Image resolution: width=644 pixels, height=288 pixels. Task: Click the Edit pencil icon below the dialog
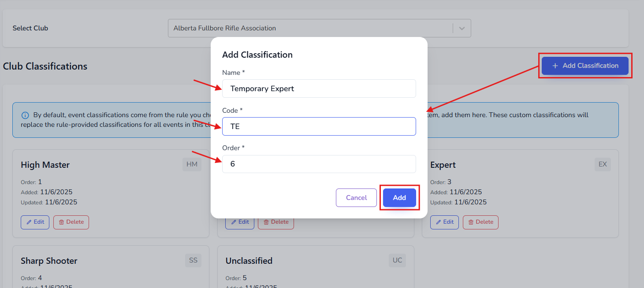[235, 222]
